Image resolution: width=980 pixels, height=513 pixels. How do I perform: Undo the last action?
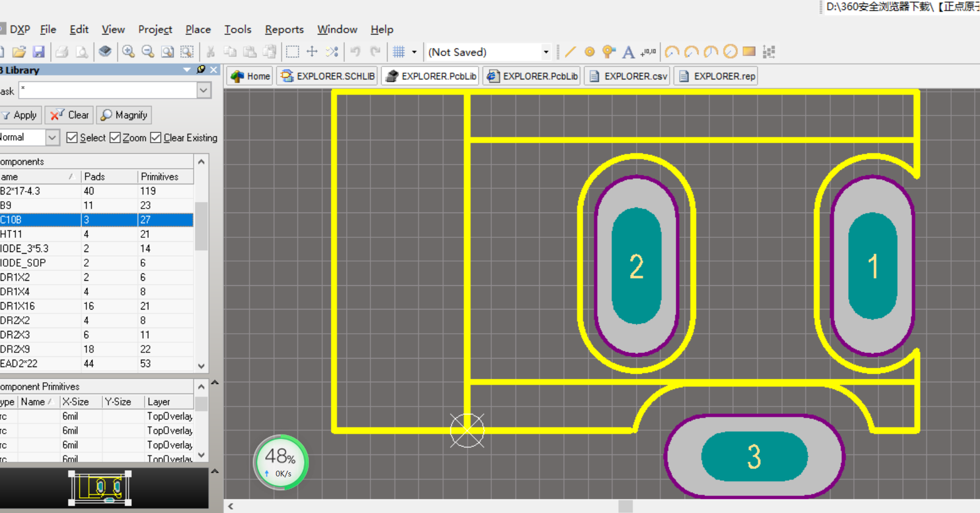pyautogui.click(x=356, y=52)
